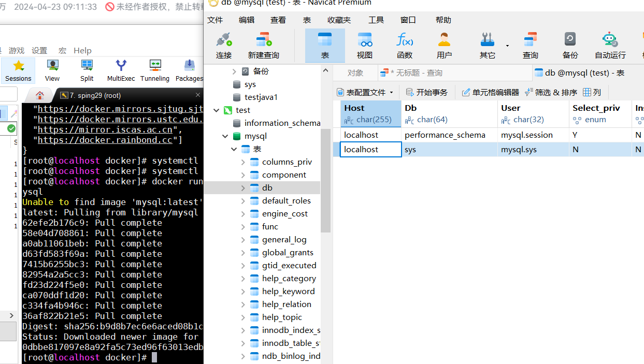Open the 新建查询 (New Query) tool
644x364 pixels.
point(264,45)
